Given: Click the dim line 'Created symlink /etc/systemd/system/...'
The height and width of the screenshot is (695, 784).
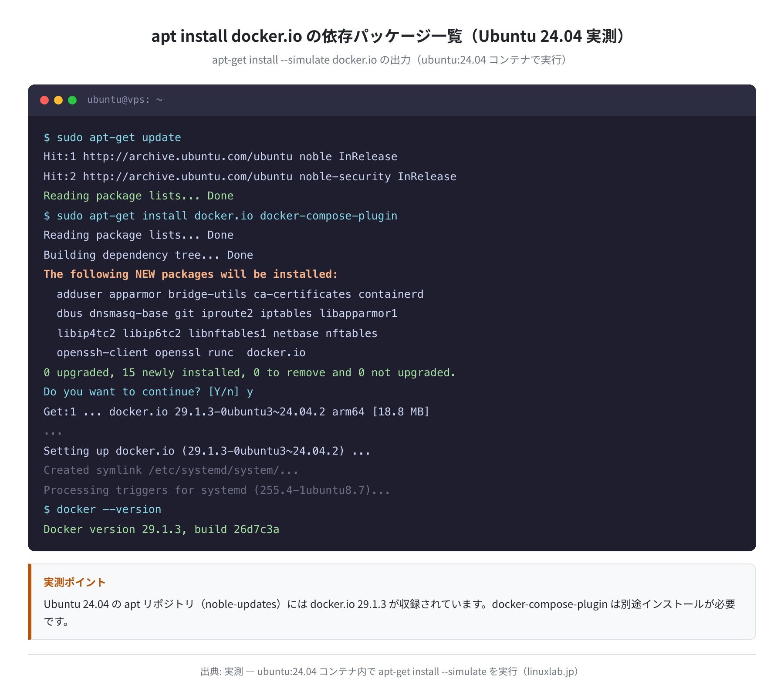Looking at the screenshot, I should point(171,470).
